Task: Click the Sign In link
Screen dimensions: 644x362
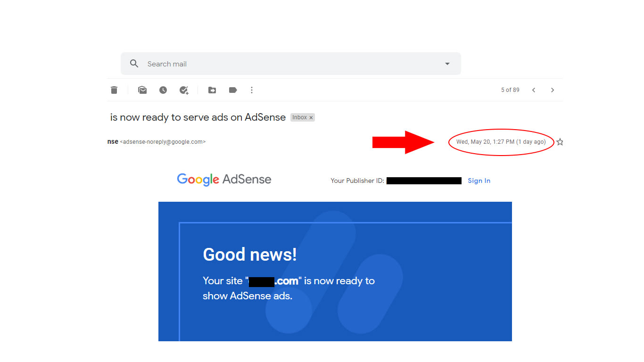Action: tap(479, 181)
